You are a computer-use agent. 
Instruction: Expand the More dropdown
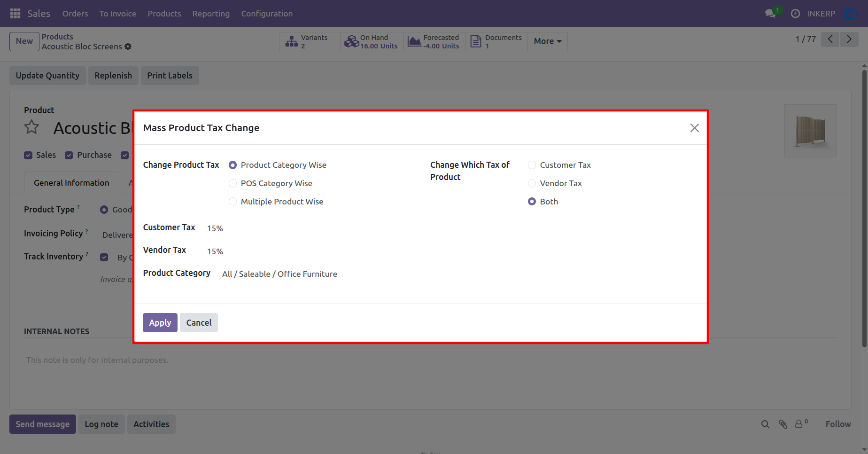tap(548, 41)
